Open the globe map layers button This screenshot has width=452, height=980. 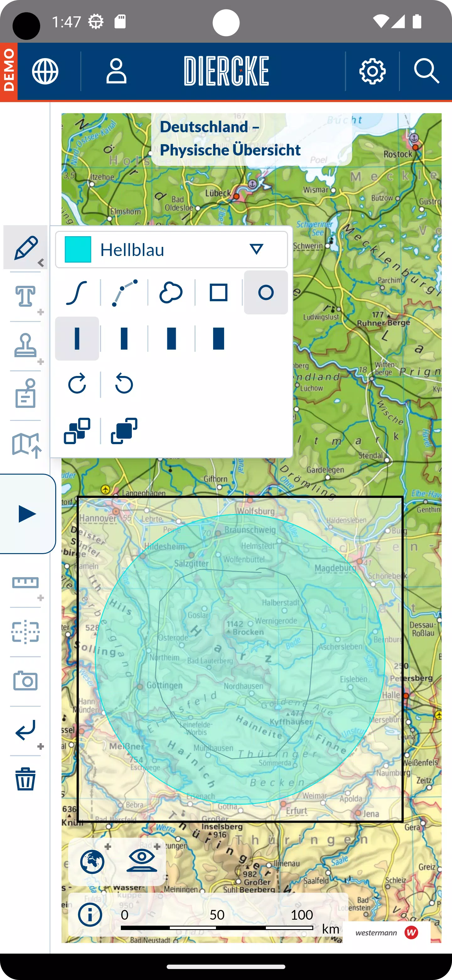click(92, 862)
